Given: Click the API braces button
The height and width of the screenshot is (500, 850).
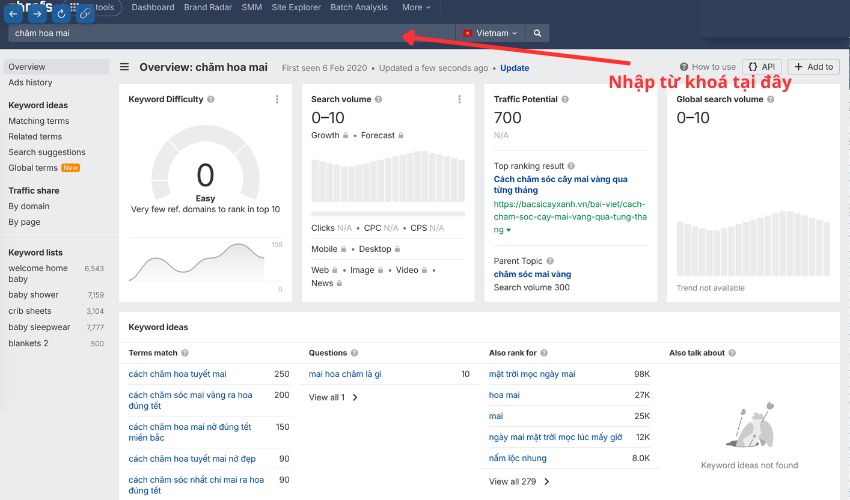Looking at the screenshot, I should (762, 67).
